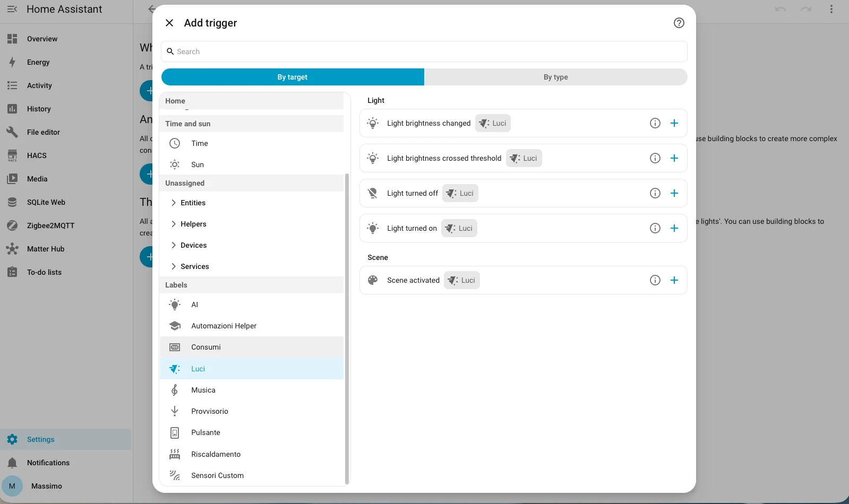Click the Scene activated palette icon
The image size is (849, 504).
click(373, 280)
